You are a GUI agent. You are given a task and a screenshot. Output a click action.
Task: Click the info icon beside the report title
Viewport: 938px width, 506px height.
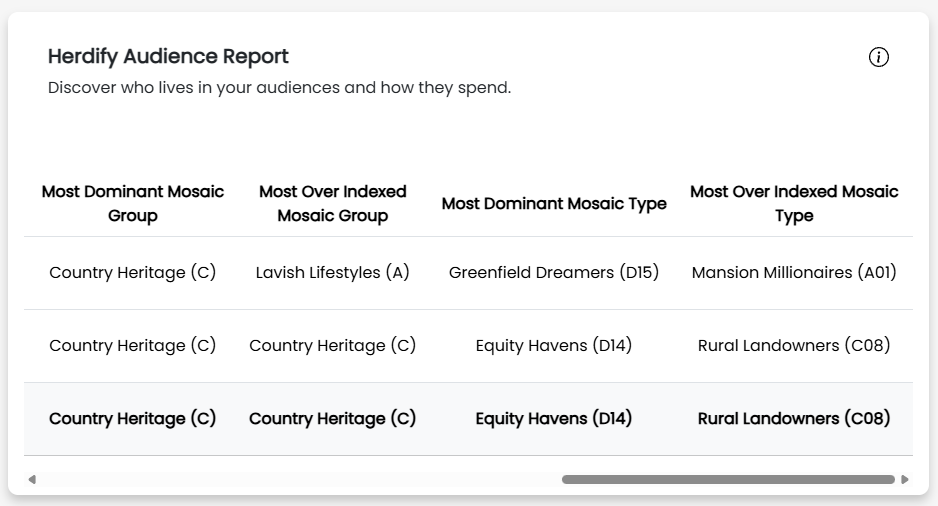pyautogui.click(x=878, y=57)
